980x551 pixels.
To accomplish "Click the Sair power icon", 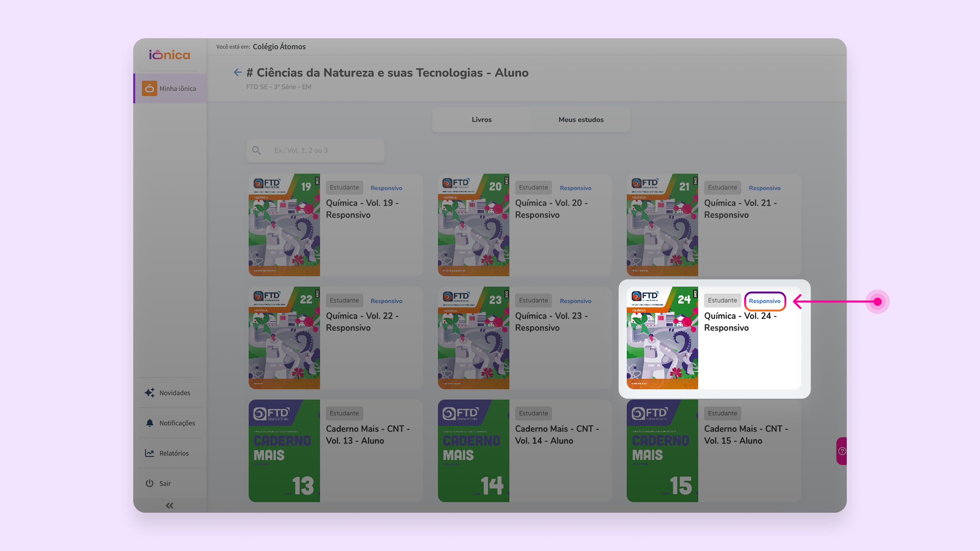I will [150, 483].
